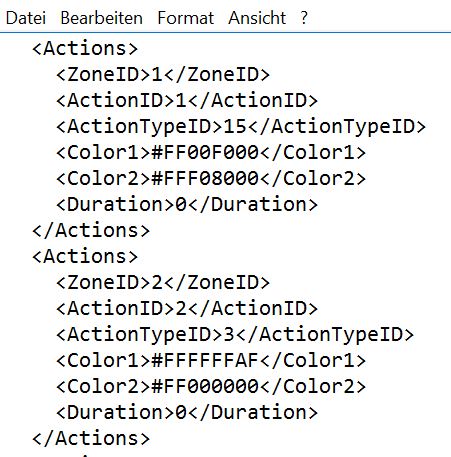Click the second opening <Actions> tag
Viewport: 451px width, 457px height.
click(x=85, y=256)
